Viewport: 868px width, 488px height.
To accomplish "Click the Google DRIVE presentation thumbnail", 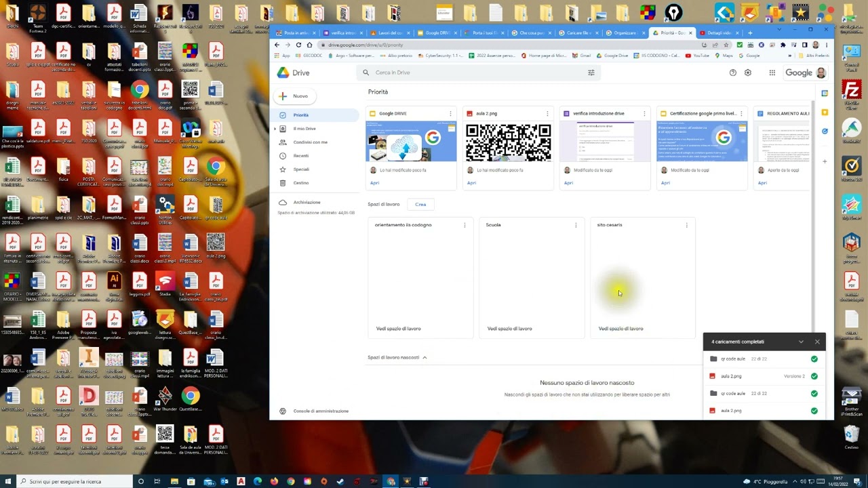I will 411,141.
